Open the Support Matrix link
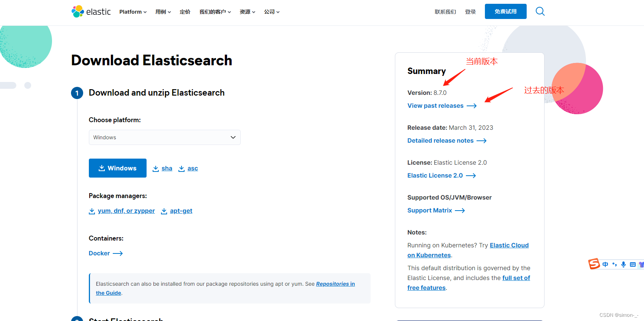The width and height of the screenshot is (644, 321). click(x=430, y=211)
